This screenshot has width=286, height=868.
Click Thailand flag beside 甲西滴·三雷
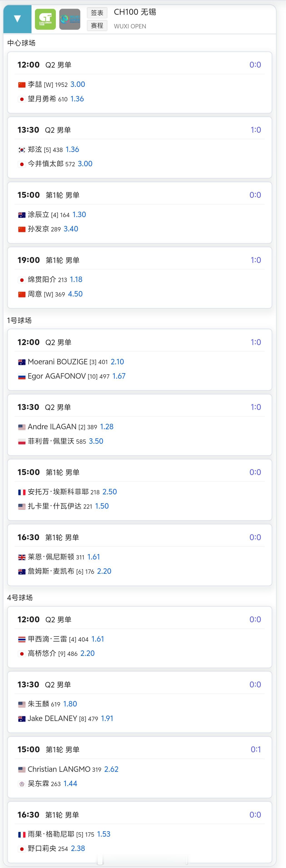[22, 639]
